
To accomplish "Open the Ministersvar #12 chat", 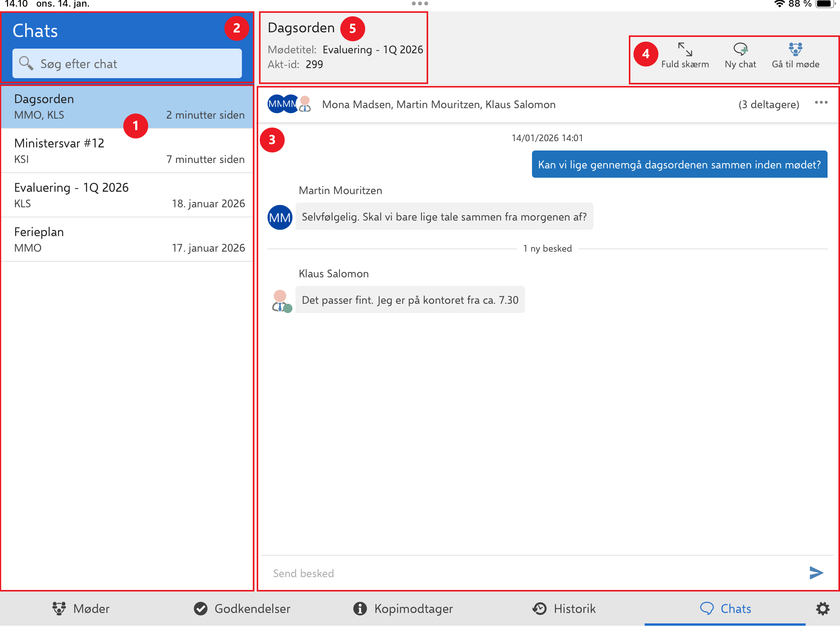I will 127,151.
